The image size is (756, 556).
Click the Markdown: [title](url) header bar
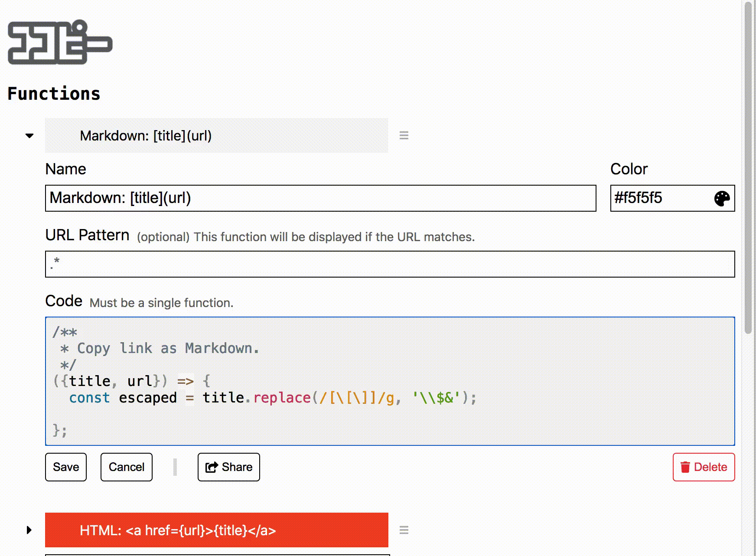pyautogui.click(x=217, y=135)
